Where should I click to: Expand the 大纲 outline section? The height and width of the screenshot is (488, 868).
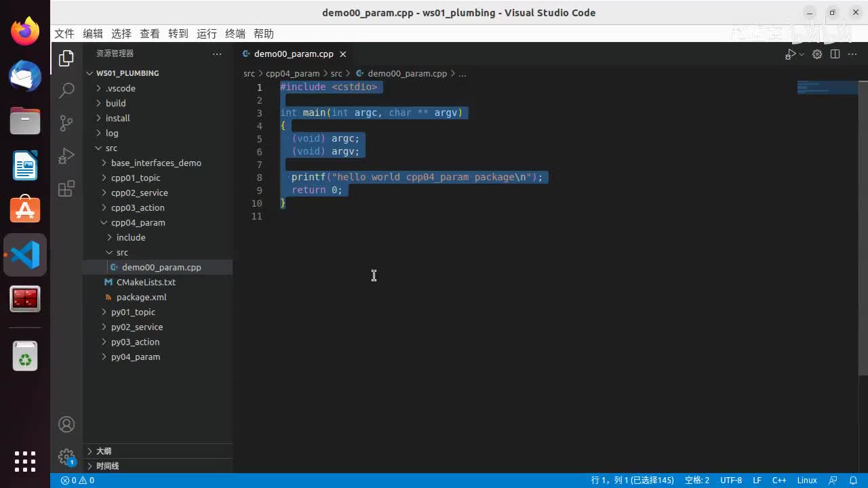click(158, 451)
